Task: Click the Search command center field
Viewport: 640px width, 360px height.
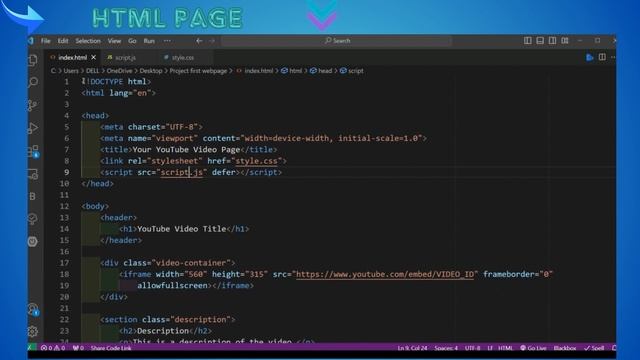Action: click(337, 41)
